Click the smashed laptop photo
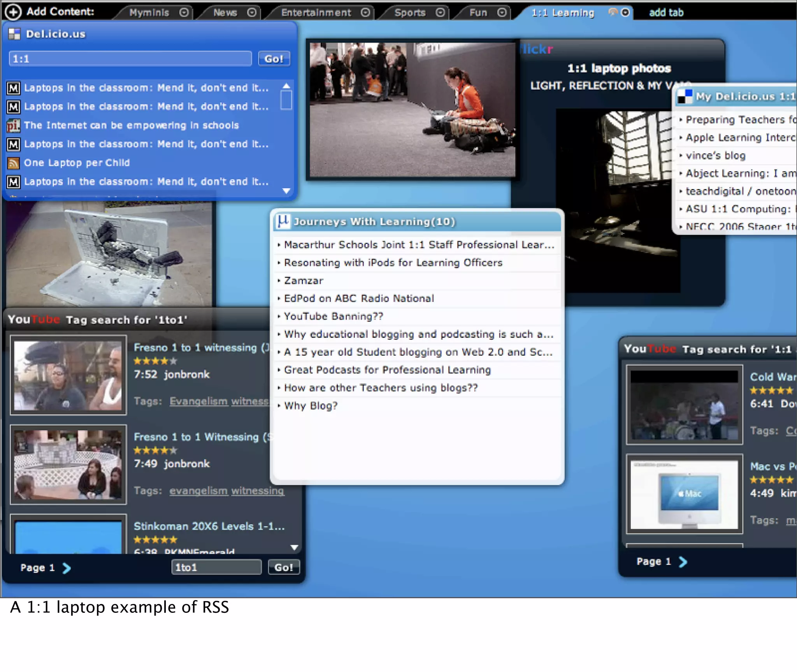The height and width of the screenshot is (672, 797). 110,254
